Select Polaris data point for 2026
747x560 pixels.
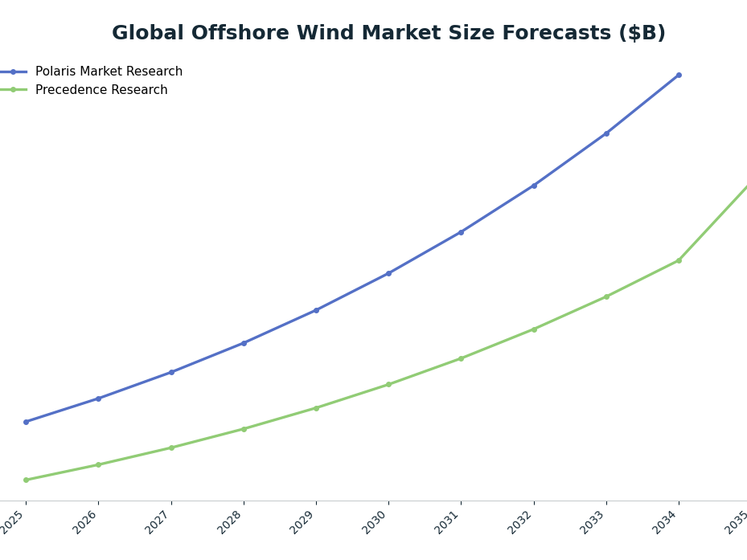pos(99,399)
